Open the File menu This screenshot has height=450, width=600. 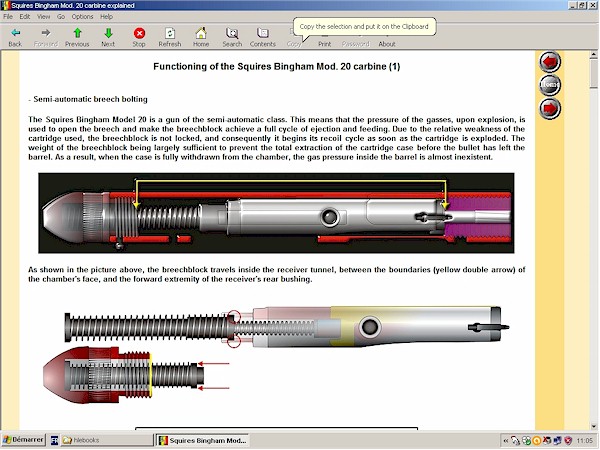(x=8, y=16)
